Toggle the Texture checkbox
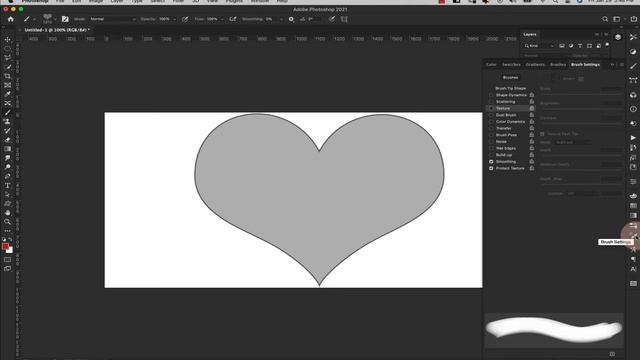640x360 pixels. (x=491, y=108)
